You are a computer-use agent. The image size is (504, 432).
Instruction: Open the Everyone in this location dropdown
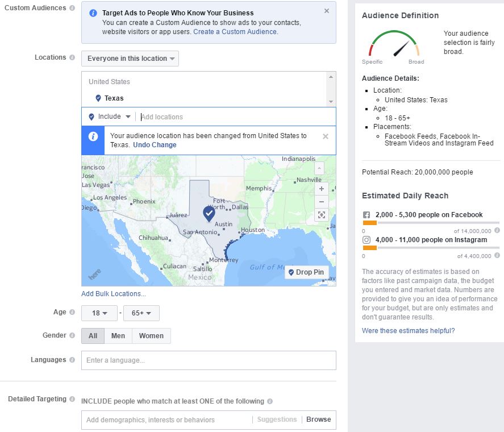[130, 59]
